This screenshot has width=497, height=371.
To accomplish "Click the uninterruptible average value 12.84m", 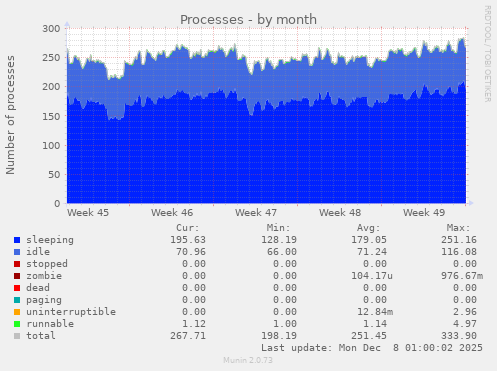I will [375, 312].
